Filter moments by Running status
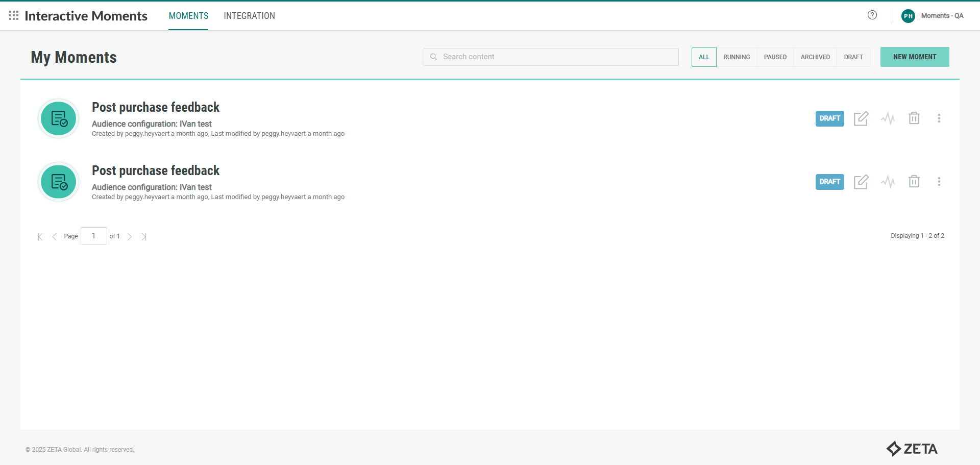This screenshot has width=980, height=465. (x=737, y=57)
